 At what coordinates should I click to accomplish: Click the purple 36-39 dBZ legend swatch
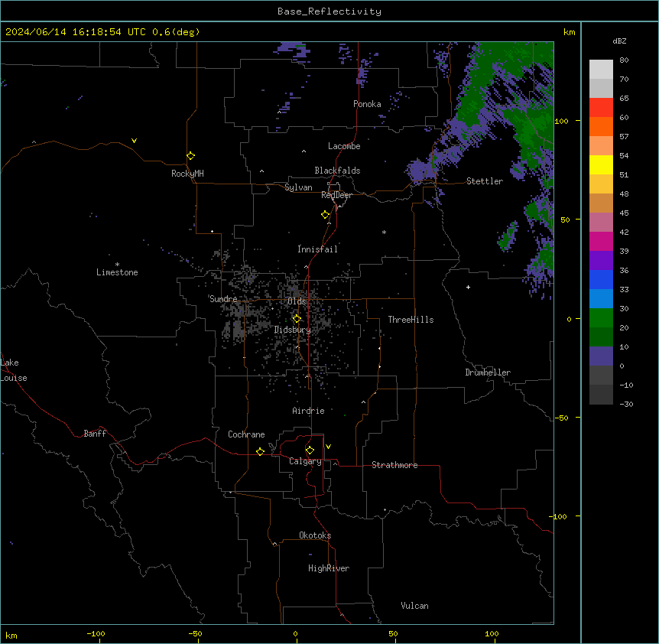(601, 261)
